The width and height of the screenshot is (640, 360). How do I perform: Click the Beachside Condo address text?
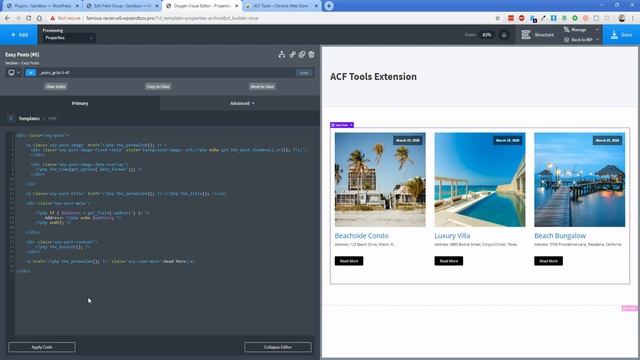(x=364, y=244)
